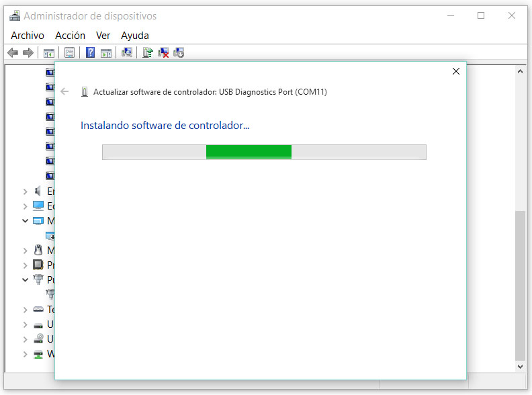Click the Forward arrow in the toolbar
This screenshot has height=395, width=532.
(28, 52)
